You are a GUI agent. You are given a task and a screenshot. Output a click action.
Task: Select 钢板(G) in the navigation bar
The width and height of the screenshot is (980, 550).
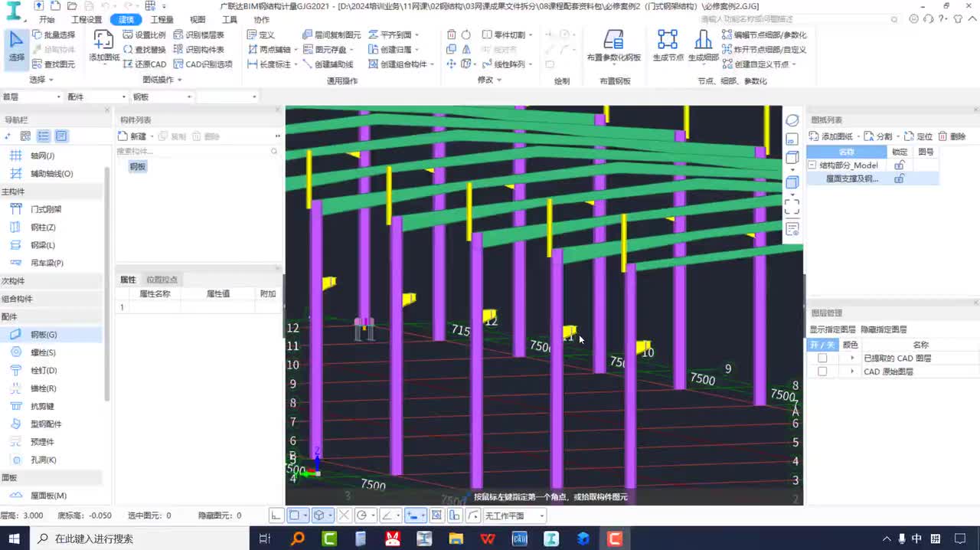(x=51, y=334)
